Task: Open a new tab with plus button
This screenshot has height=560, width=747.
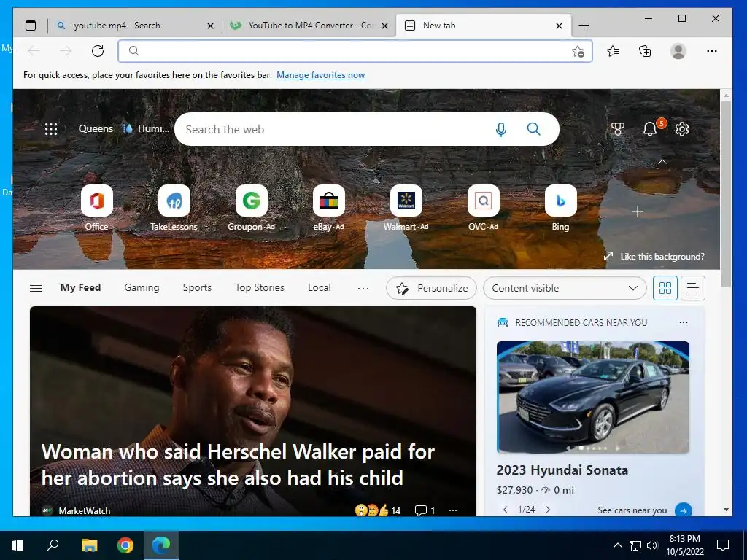Action: pyautogui.click(x=584, y=26)
